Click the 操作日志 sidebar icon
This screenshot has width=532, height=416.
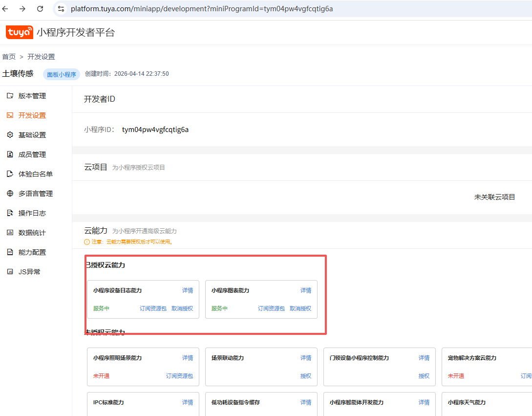10,213
